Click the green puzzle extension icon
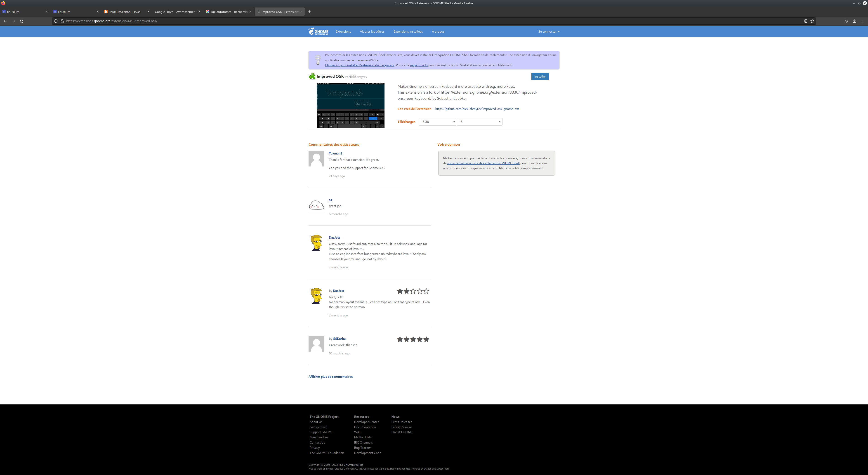 (312, 76)
